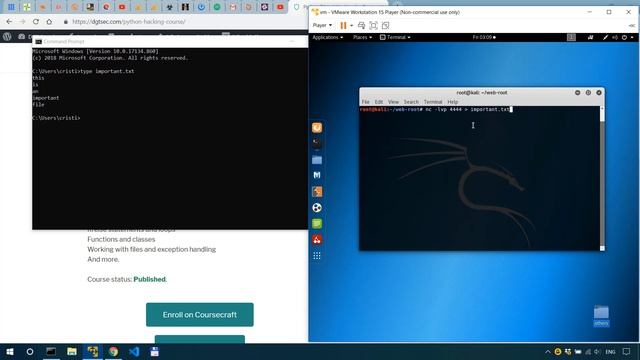Click 'Functions and classes' text on webpage
This screenshot has width=640, height=360.
coord(121,239)
